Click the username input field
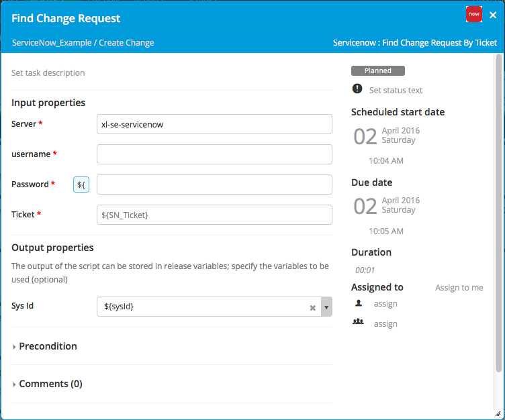505x420 pixels. [214, 154]
